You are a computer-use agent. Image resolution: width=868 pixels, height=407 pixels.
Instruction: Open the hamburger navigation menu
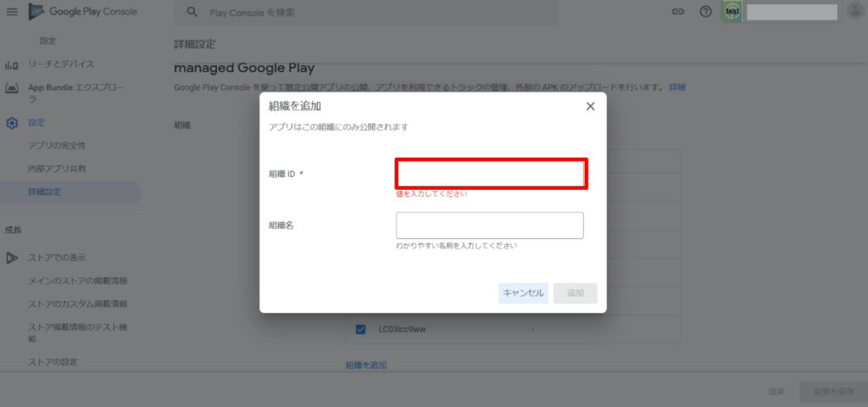point(12,12)
